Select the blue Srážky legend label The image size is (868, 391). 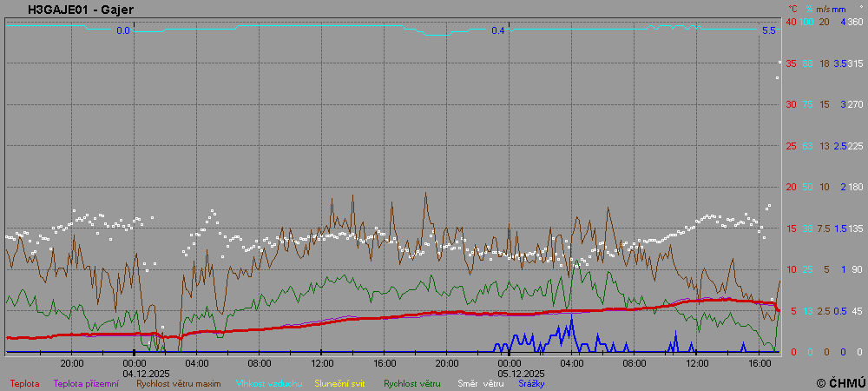(532, 383)
